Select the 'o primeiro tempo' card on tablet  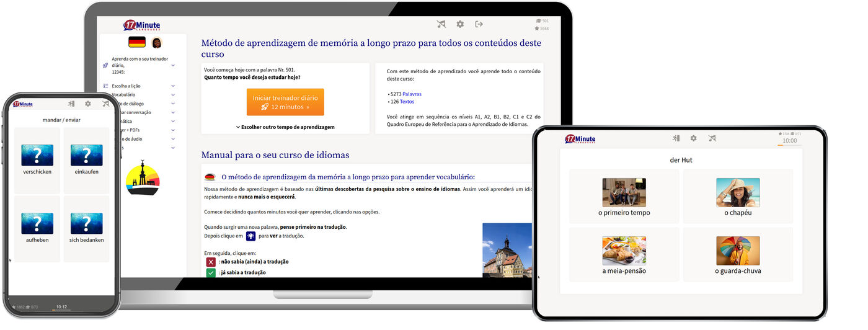(x=624, y=196)
